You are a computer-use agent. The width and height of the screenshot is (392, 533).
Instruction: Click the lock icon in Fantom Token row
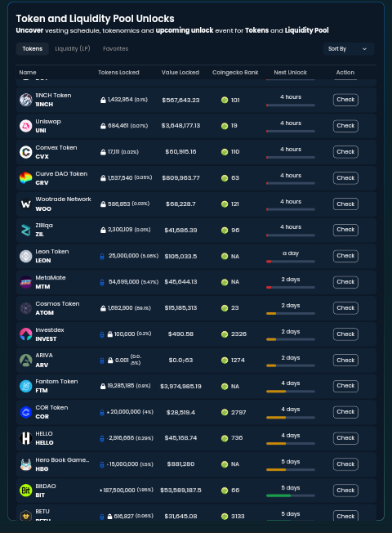103,386
